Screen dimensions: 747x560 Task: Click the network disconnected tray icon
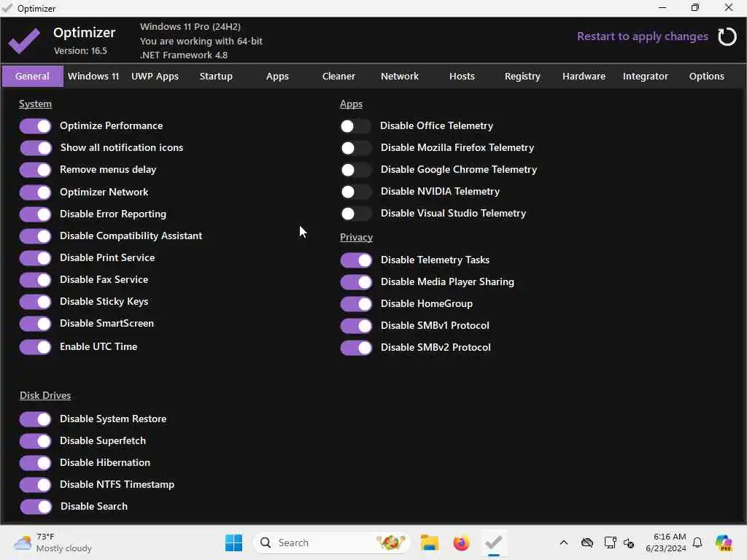(x=629, y=542)
